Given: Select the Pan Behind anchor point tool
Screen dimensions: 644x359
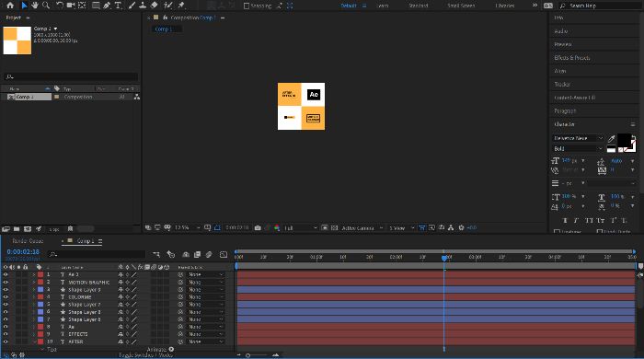Looking at the screenshot, I should [x=82, y=6].
